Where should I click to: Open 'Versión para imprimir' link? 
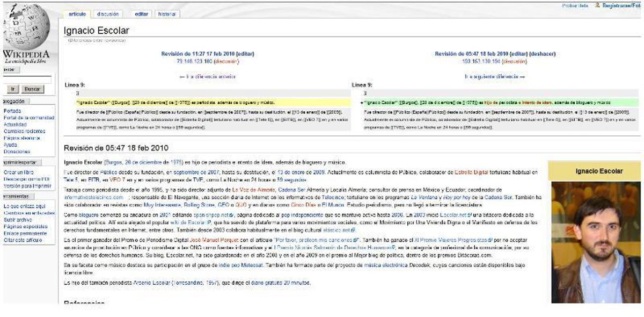(27, 186)
